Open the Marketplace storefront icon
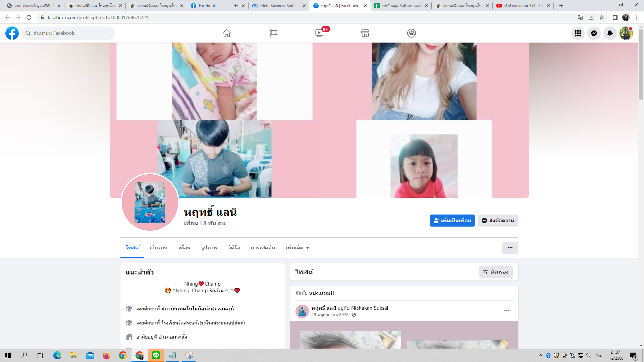 point(365,33)
